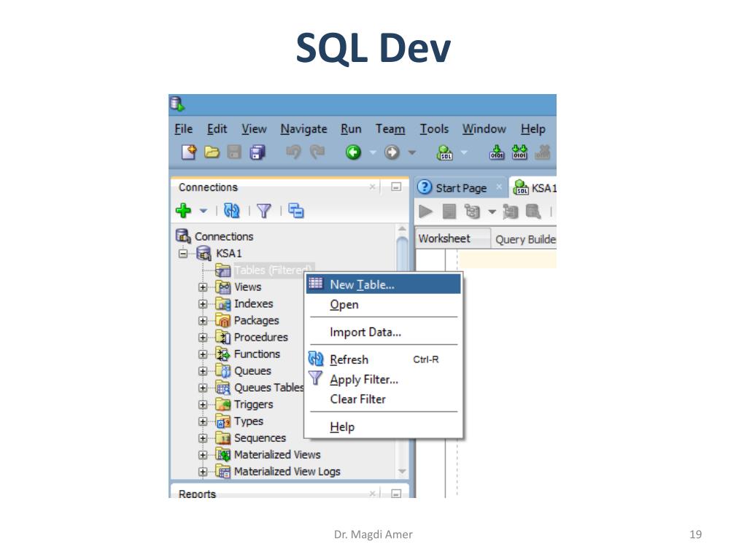
Task: Click the Explain Plan dropdown arrow in worksheet toolbar
Action: (x=492, y=212)
